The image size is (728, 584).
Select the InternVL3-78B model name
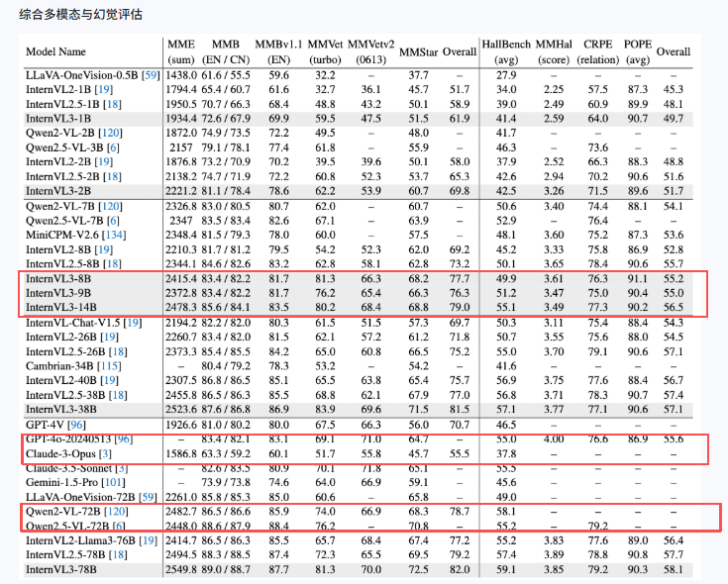tap(61, 569)
